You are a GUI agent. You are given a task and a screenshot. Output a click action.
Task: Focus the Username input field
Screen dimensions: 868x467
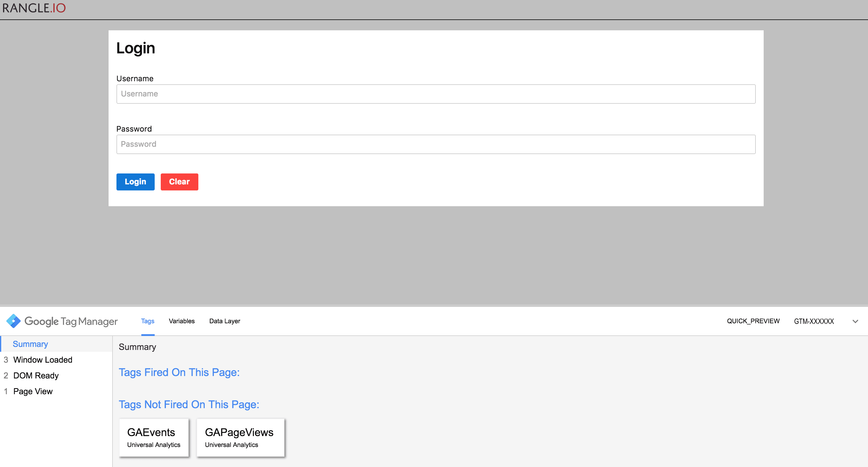[436, 94]
